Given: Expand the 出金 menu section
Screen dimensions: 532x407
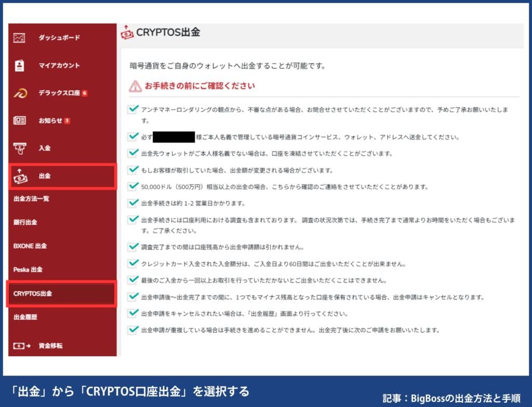Looking at the screenshot, I should coord(62,176).
